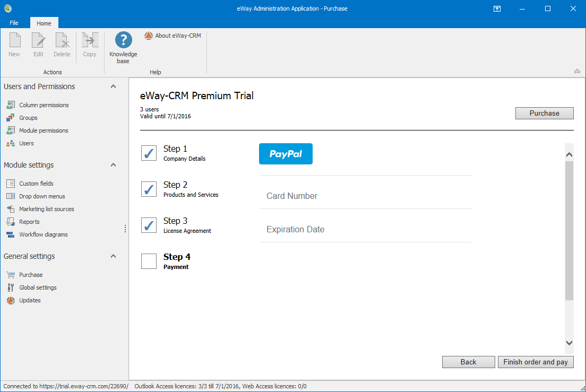Click the sidebar splitter dots handle

pos(125,229)
